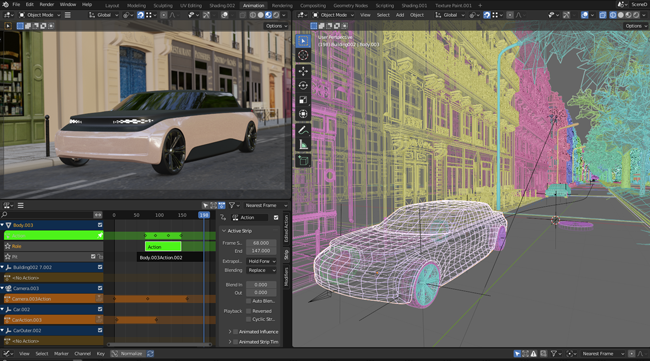This screenshot has height=361, width=650.
Task: Click the green Action strip in the timeline
Action: pyautogui.click(x=163, y=247)
